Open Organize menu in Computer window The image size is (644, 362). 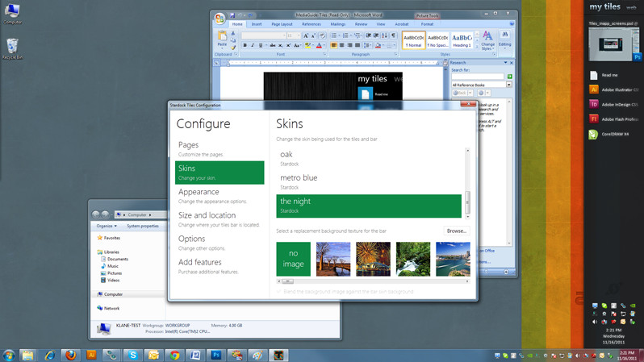pyautogui.click(x=107, y=226)
